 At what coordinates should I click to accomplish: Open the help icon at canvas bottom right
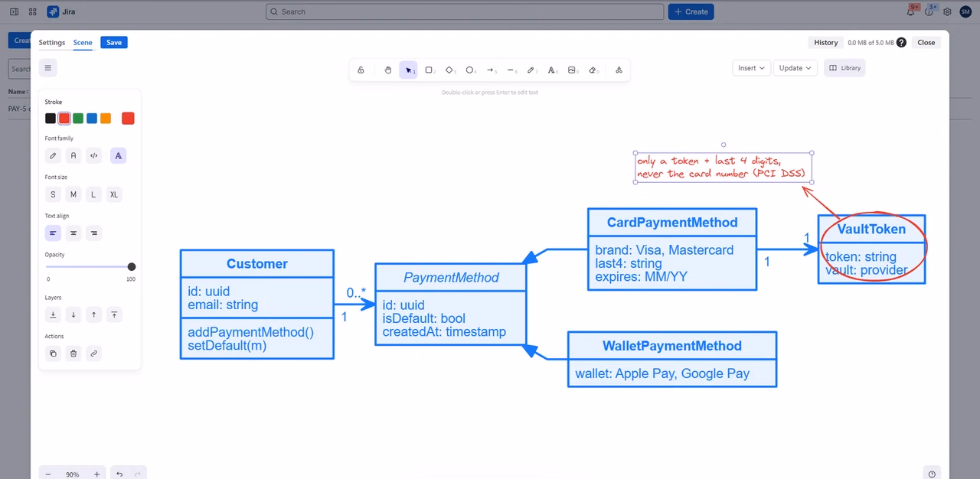coord(932,474)
